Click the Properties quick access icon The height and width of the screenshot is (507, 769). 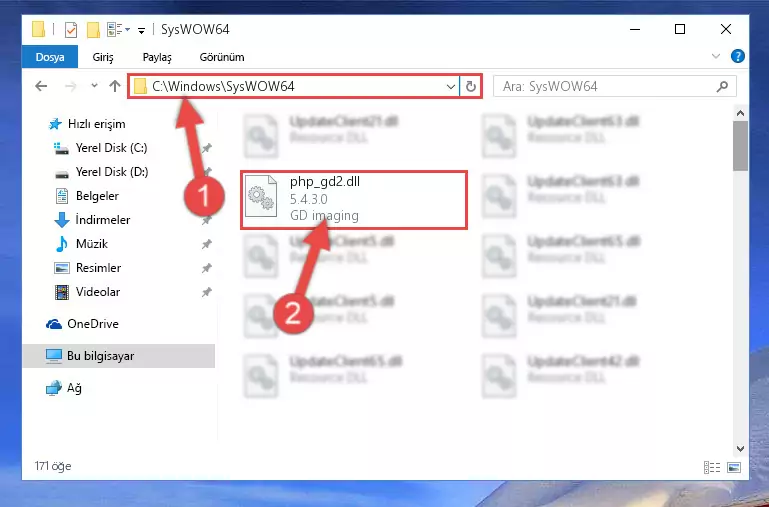[71, 30]
